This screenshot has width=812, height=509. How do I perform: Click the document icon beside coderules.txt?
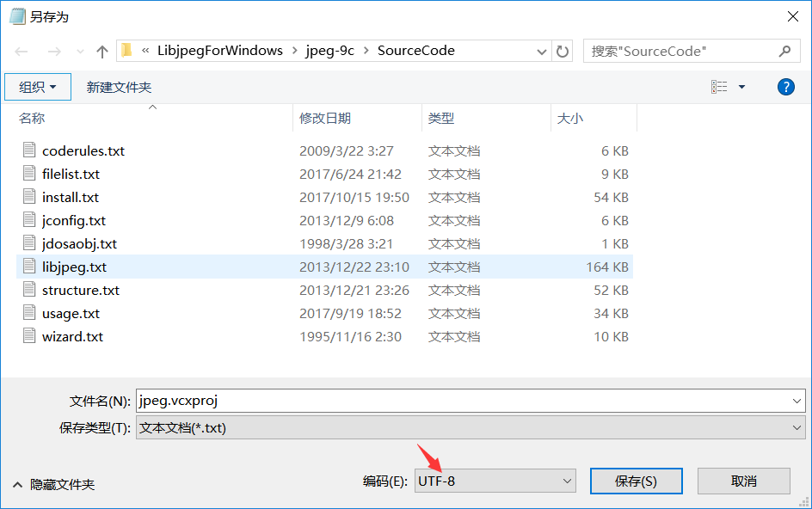(28, 150)
